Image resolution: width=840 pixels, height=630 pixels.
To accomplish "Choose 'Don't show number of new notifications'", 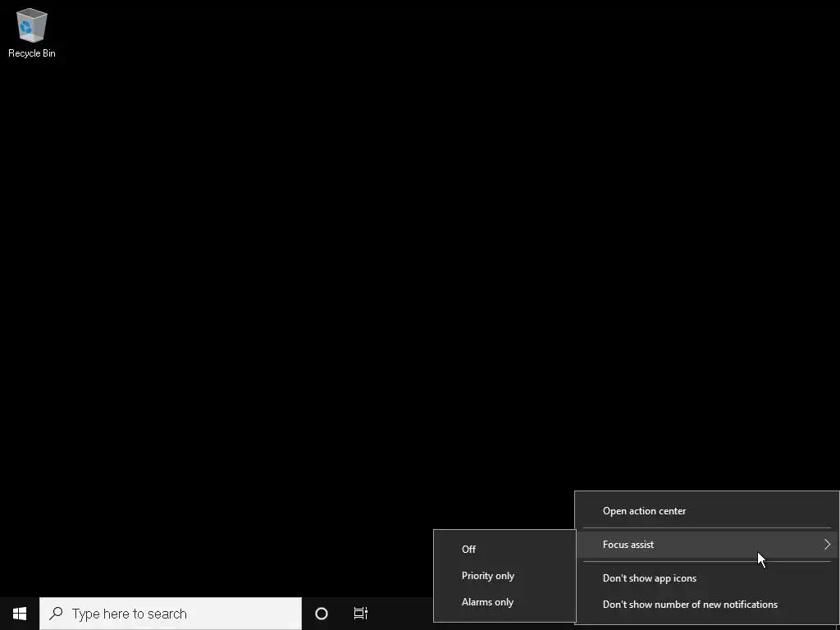I will (706, 605).
